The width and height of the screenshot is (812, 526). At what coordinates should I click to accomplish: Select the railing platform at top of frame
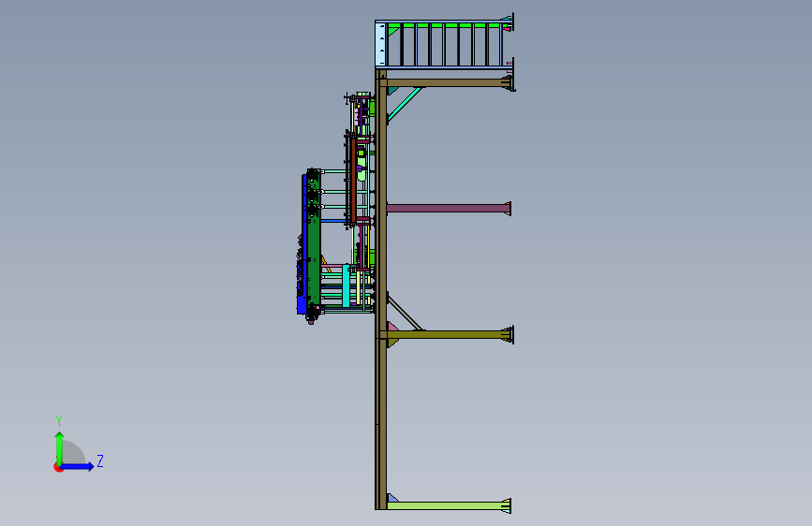444,43
